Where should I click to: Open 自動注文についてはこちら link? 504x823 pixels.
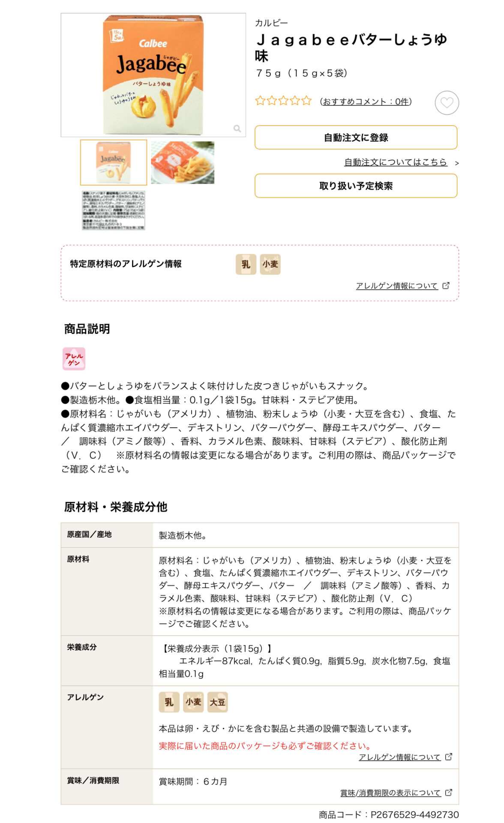click(x=396, y=162)
